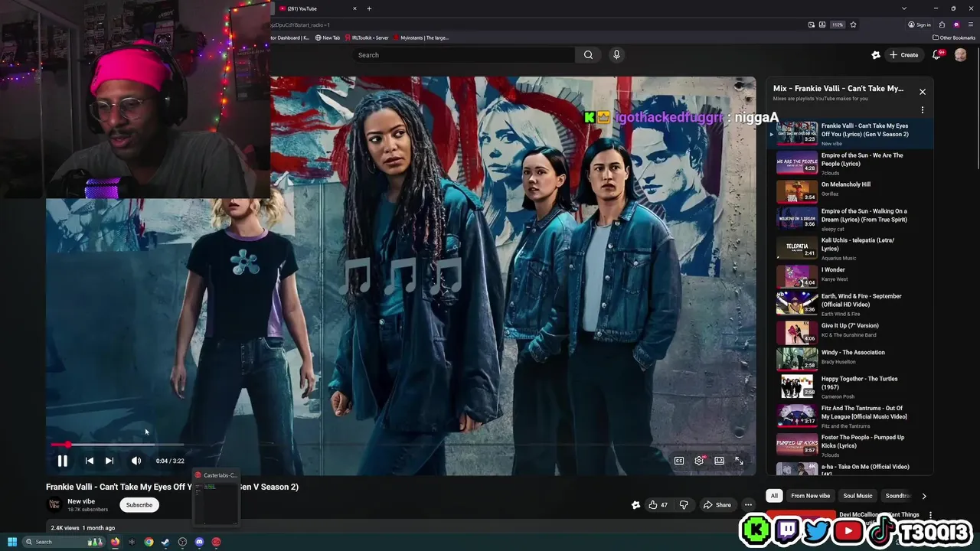Select Soul Music filter chip
The width and height of the screenshot is (980, 551).
click(857, 496)
